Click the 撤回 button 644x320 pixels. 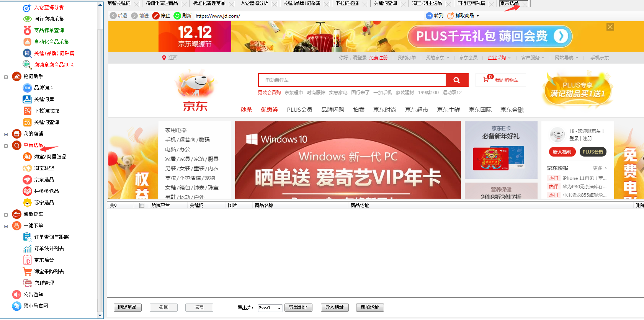coord(163,307)
